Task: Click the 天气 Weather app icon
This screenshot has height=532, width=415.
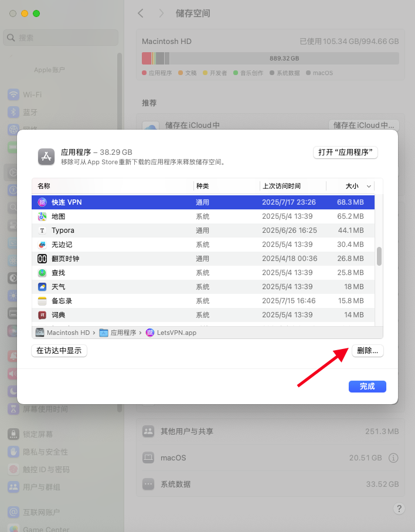Action: 42,287
